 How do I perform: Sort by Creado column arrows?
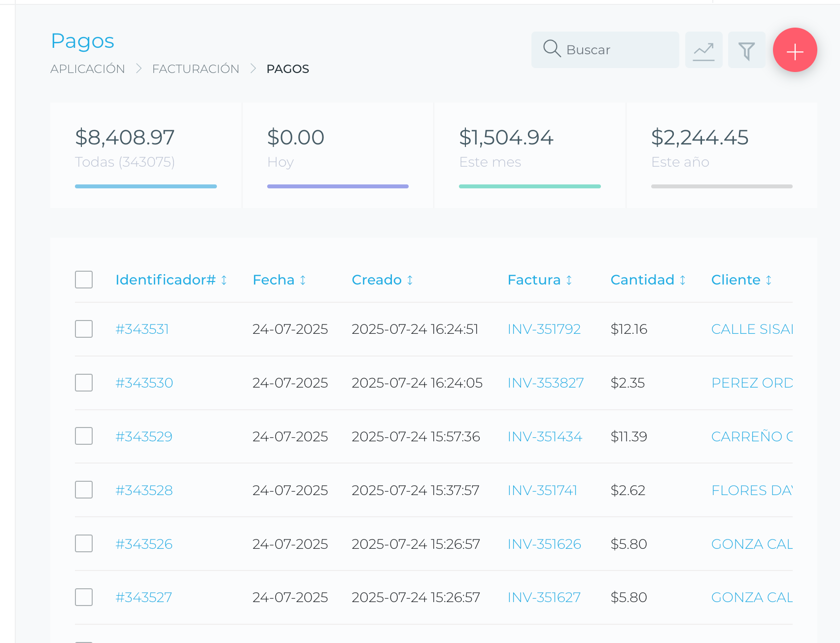410,280
